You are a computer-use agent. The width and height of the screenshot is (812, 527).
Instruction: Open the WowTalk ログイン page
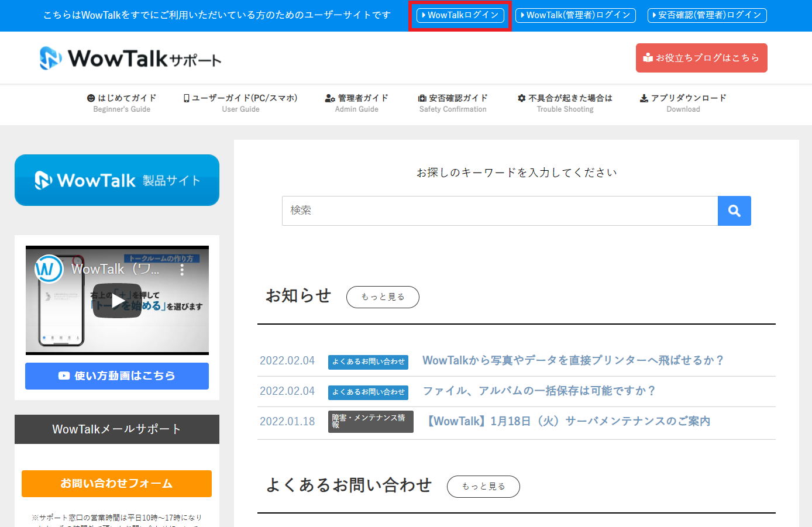(x=460, y=15)
